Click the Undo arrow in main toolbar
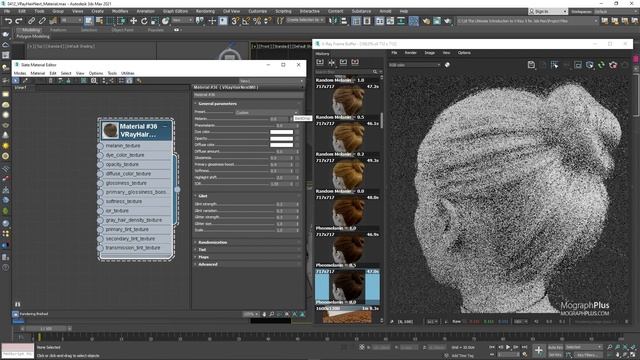The width and height of the screenshot is (640, 360). point(8,21)
